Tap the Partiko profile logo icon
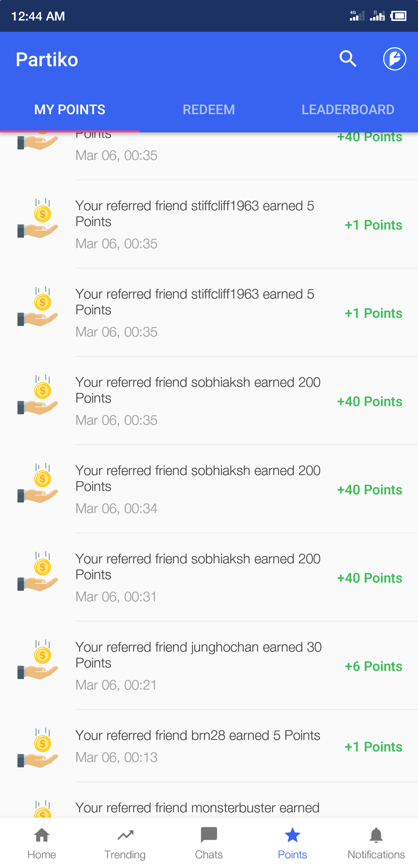Image resolution: width=418 pixels, height=868 pixels. tap(394, 59)
